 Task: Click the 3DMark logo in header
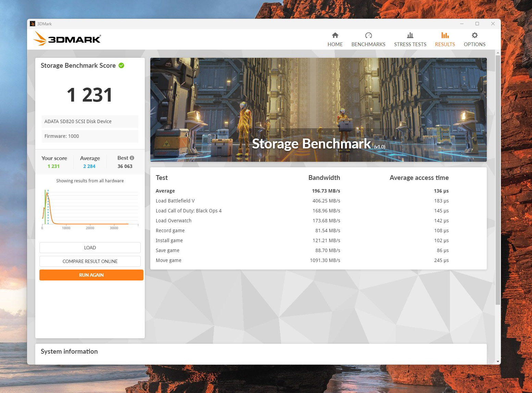[67, 39]
